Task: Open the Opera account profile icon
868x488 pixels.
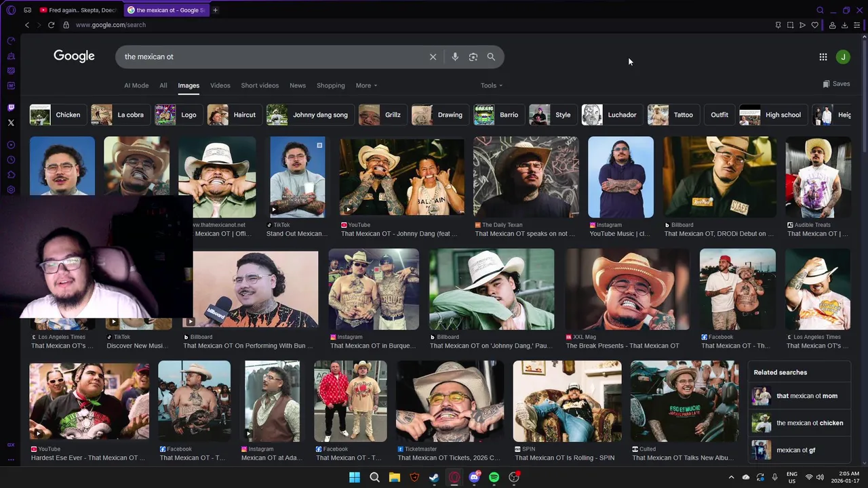Action: pyautogui.click(x=832, y=25)
